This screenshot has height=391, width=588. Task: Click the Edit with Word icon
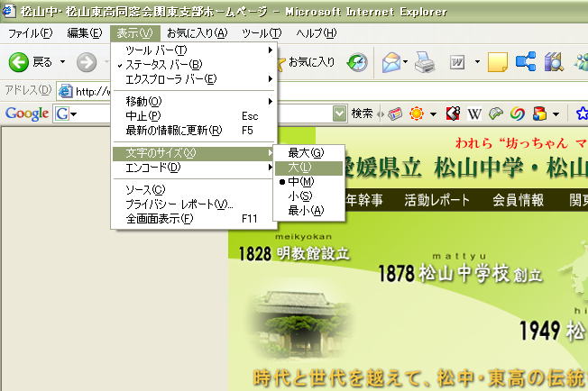pyautogui.click(x=457, y=62)
